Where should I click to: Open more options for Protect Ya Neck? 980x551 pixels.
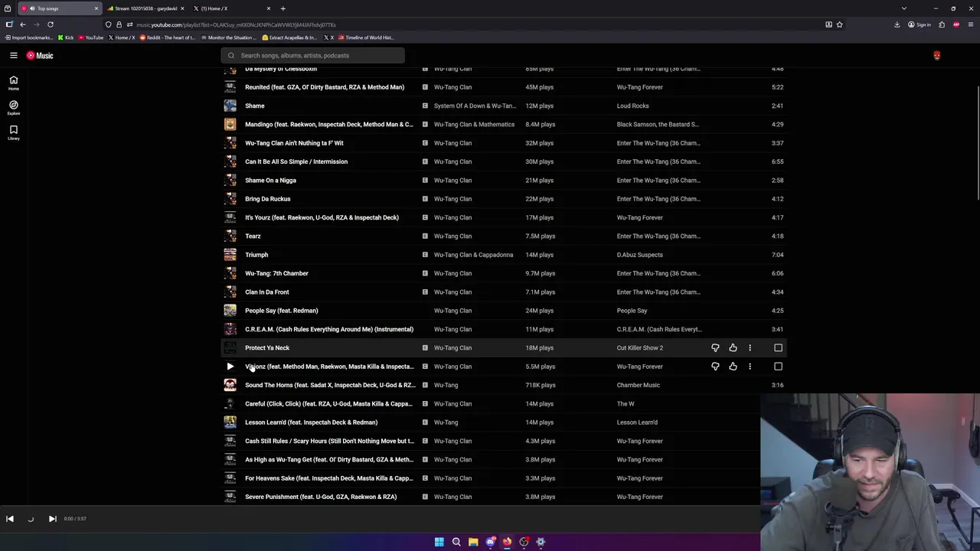click(750, 347)
